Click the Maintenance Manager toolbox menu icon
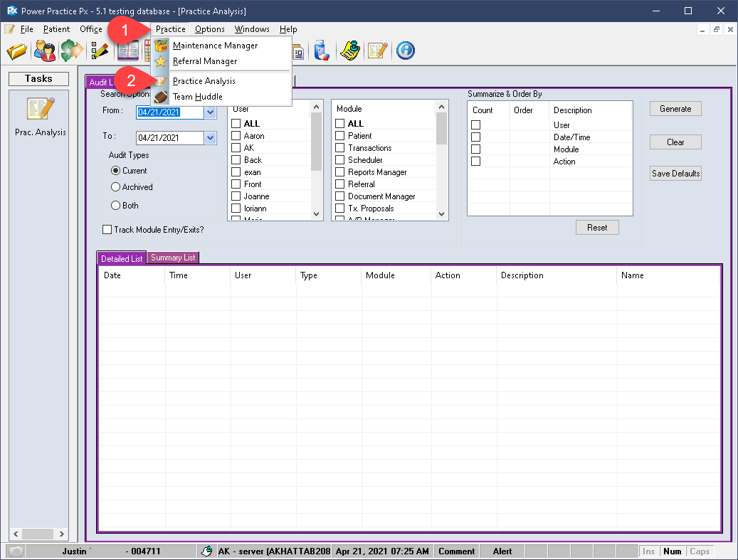 pyautogui.click(x=161, y=45)
